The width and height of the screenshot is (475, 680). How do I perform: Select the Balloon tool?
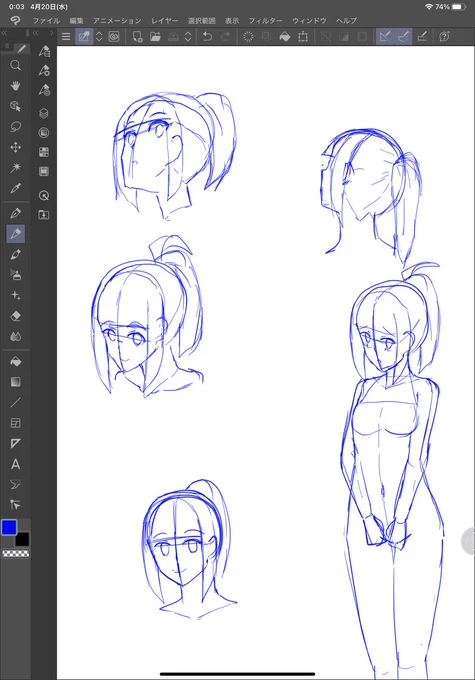(15, 484)
